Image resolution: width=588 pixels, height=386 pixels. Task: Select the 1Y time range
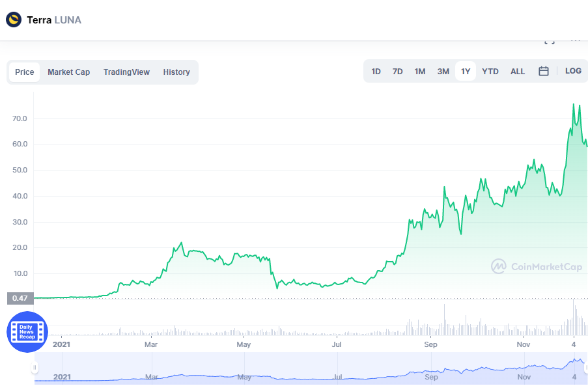point(466,72)
